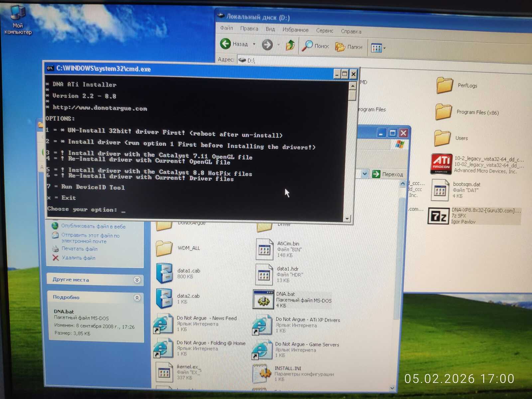Select the data2.cab cabinet file
Screen dimensions: 532x399
pyautogui.click(x=178, y=298)
